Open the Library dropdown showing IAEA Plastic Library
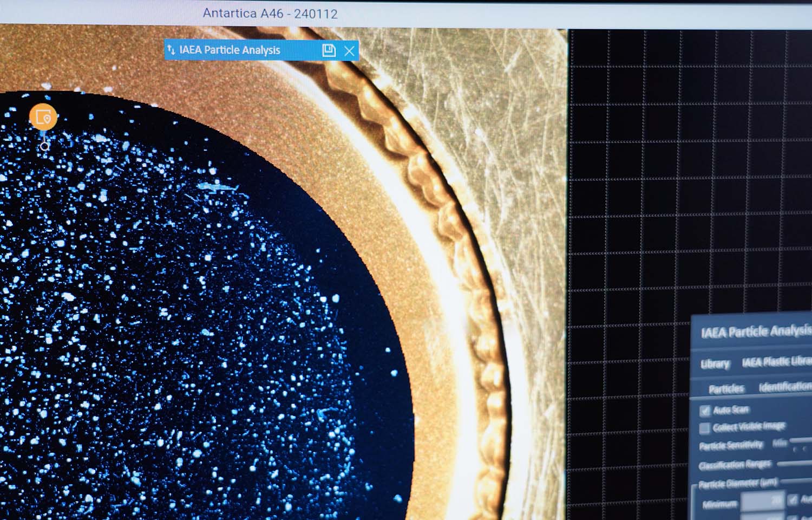The image size is (812, 520). point(776,362)
